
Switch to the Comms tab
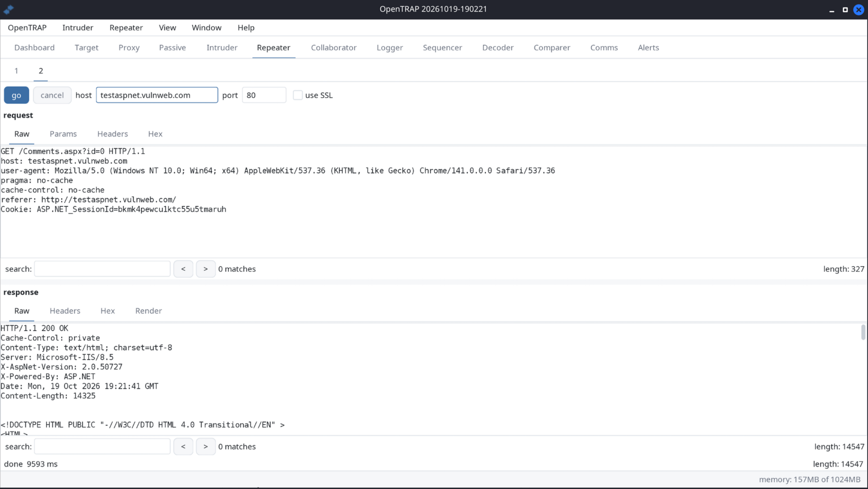point(604,48)
